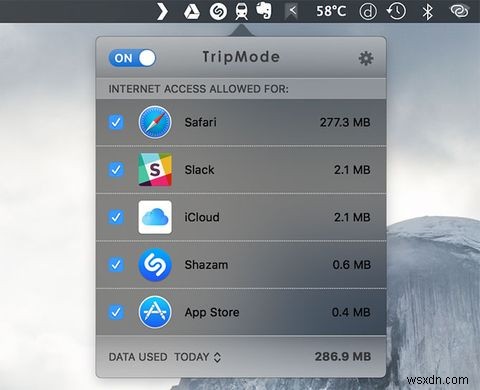Image resolution: width=480 pixels, height=390 pixels.
Task: Open Google Drive menu bar icon
Action: tap(192, 11)
